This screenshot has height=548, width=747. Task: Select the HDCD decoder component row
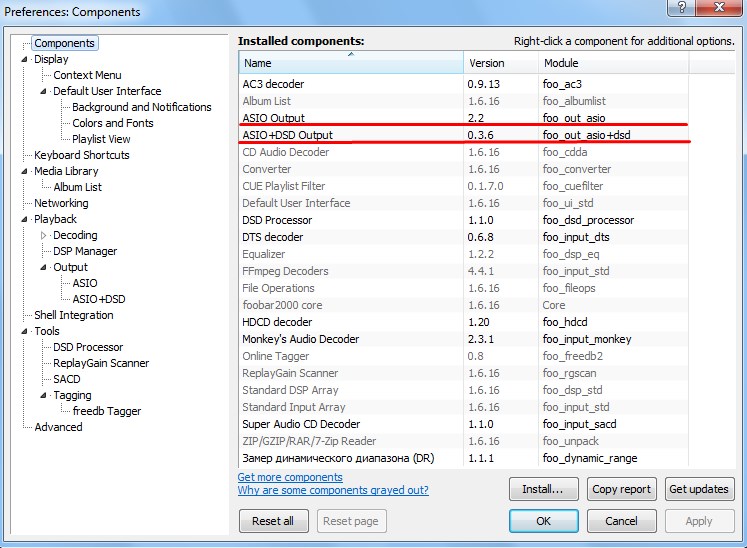click(x=464, y=322)
